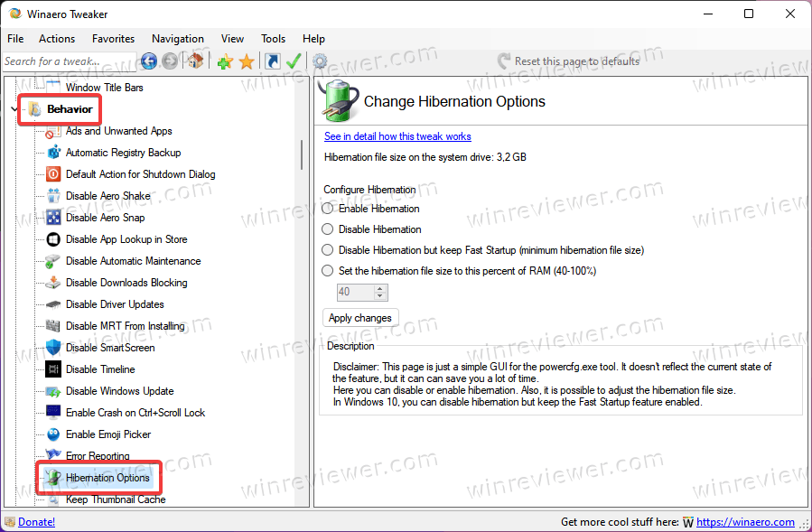Open favorites with the gold star toolbar icon
Screen dimensions: 812x532
tap(247, 61)
